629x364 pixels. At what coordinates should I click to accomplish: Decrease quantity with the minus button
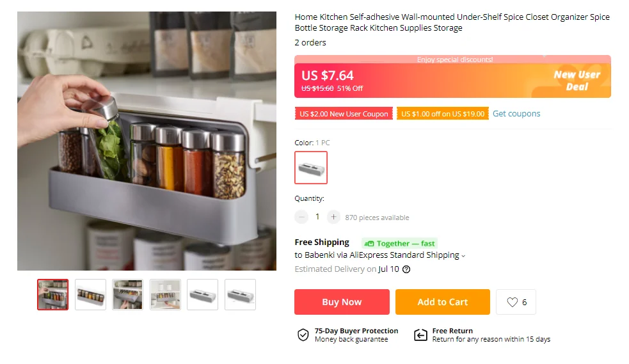click(301, 217)
